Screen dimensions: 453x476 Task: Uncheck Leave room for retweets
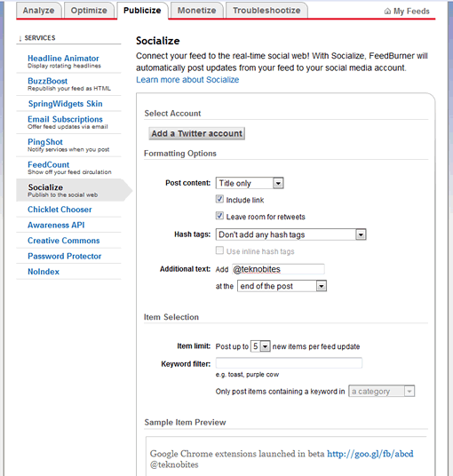(219, 216)
